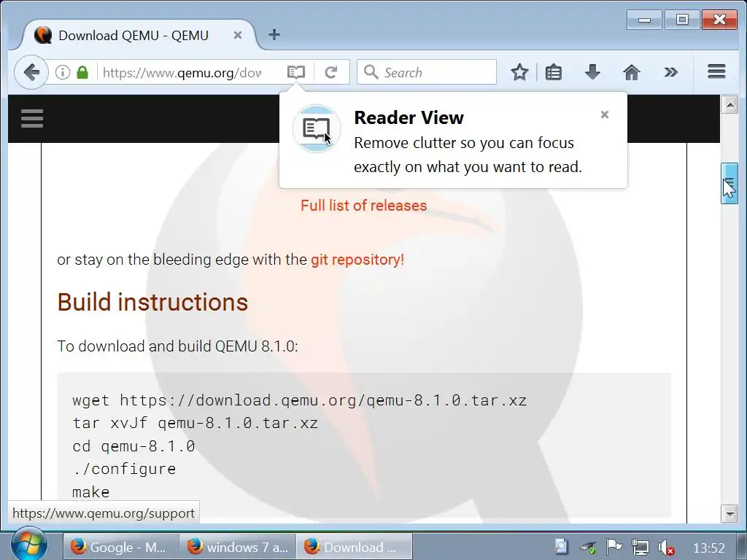Viewport: 747px width, 560px height.
Task: Click the Build instructions heading
Action: (x=152, y=302)
